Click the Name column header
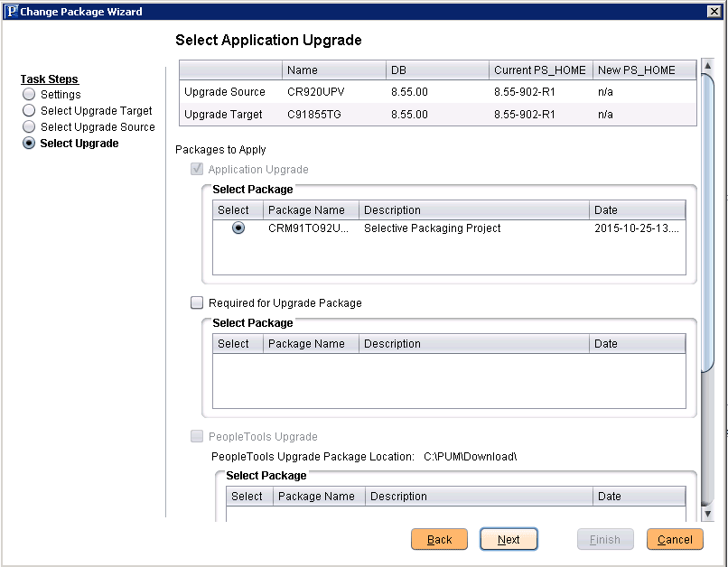 pyautogui.click(x=307, y=70)
